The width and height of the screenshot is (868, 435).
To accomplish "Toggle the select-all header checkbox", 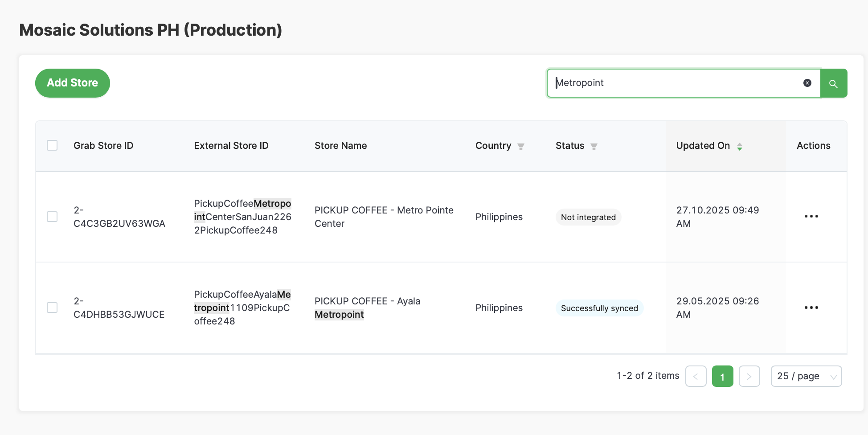I will 52,145.
